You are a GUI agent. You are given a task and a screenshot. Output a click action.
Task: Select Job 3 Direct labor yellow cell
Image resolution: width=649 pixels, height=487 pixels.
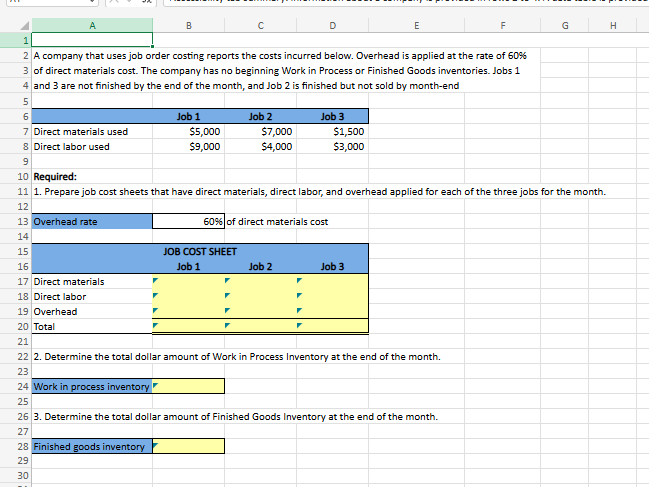pyautogui.click(x=333, y=297)
